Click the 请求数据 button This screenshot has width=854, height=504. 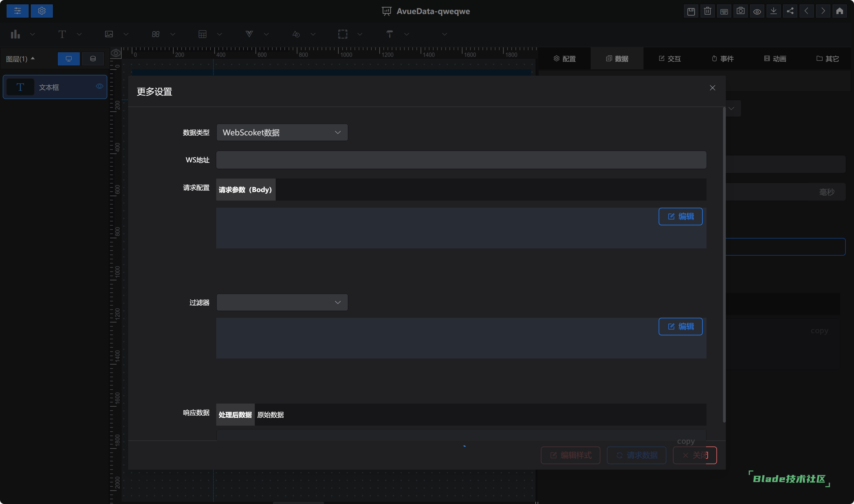pyautogui.click(x=636, y=455)
